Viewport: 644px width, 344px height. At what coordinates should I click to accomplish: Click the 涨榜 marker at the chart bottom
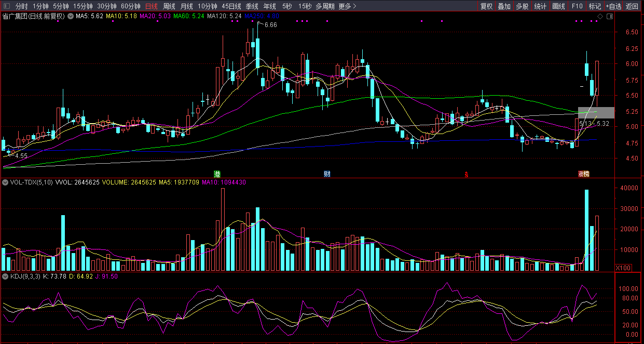[x=584, y=174]
